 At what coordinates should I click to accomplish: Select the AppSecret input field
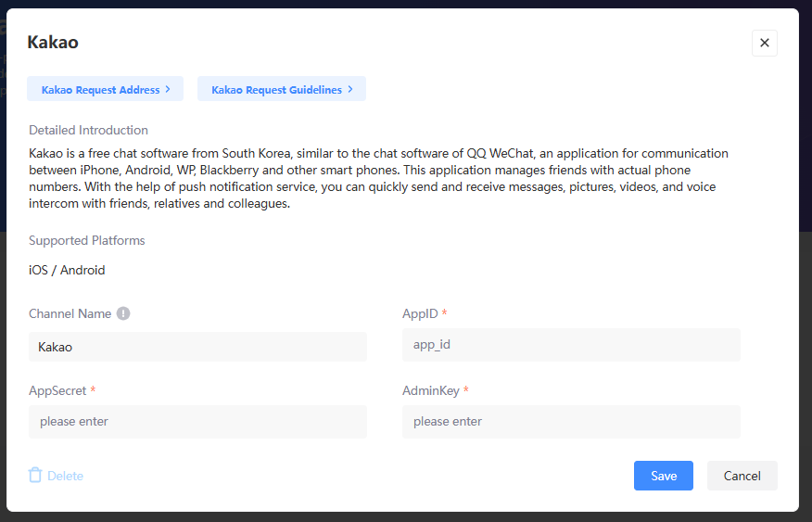click(197, 421)
